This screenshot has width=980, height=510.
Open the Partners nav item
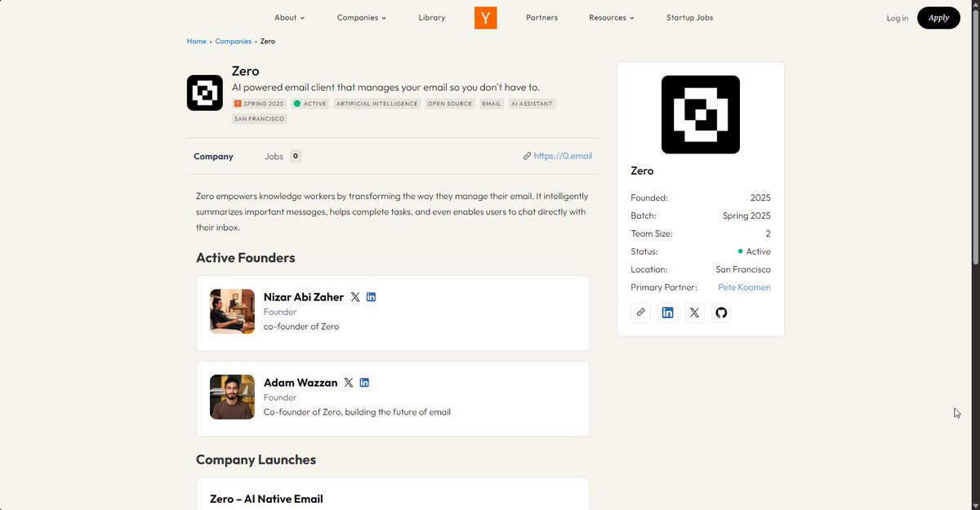(542, 18)
